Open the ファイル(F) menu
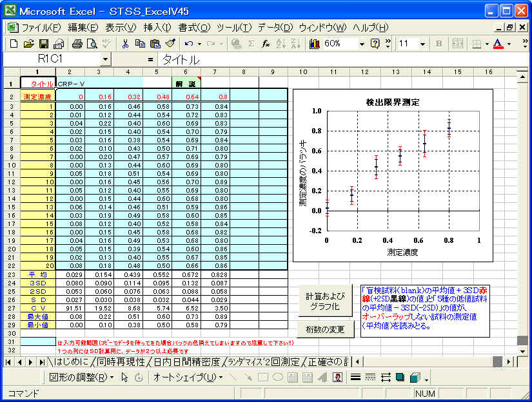 coord(41,28)
